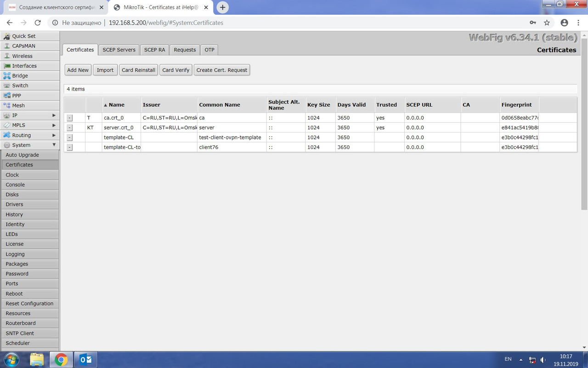This screenshot has height=368, width=588.
Task: Open Quick Set in sidebar
Action: 29,36
